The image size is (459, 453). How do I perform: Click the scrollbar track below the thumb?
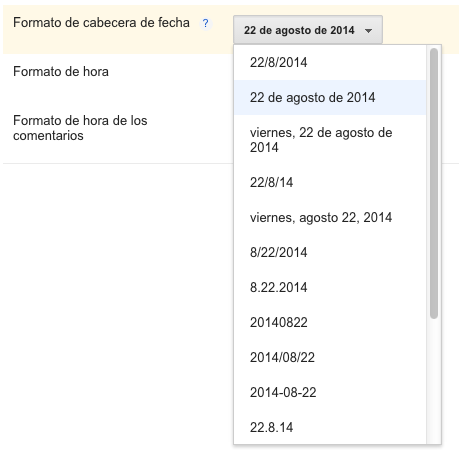pos(434,381)
